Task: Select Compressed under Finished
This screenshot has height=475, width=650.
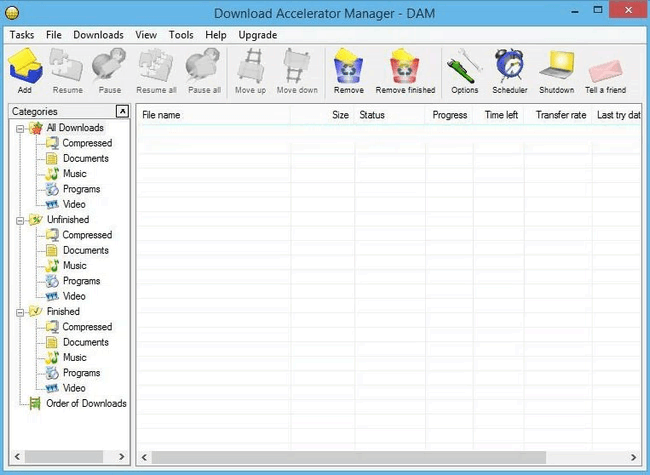Action: click(x=79, y=327)
